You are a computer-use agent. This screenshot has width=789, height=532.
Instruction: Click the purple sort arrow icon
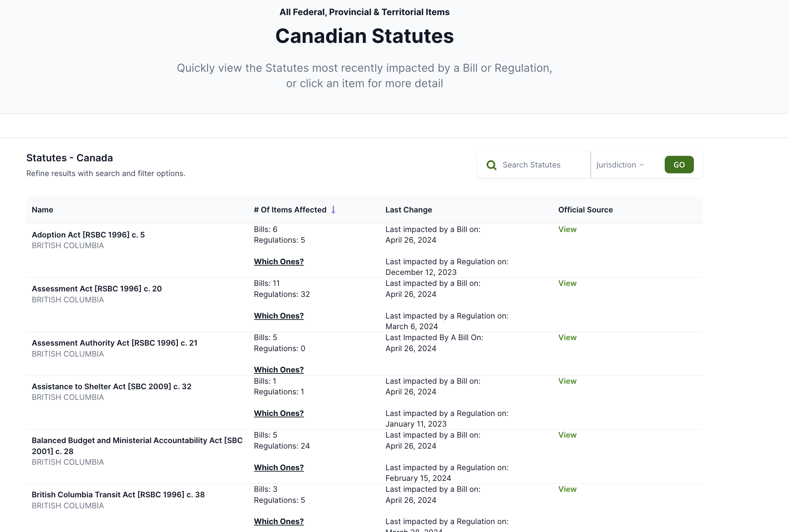pyautogui.click(x=333, y=210)
